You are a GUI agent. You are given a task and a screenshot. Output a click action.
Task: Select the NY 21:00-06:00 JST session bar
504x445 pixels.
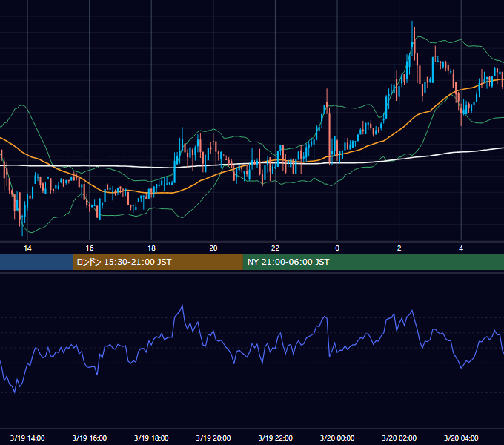coord(373,262)
